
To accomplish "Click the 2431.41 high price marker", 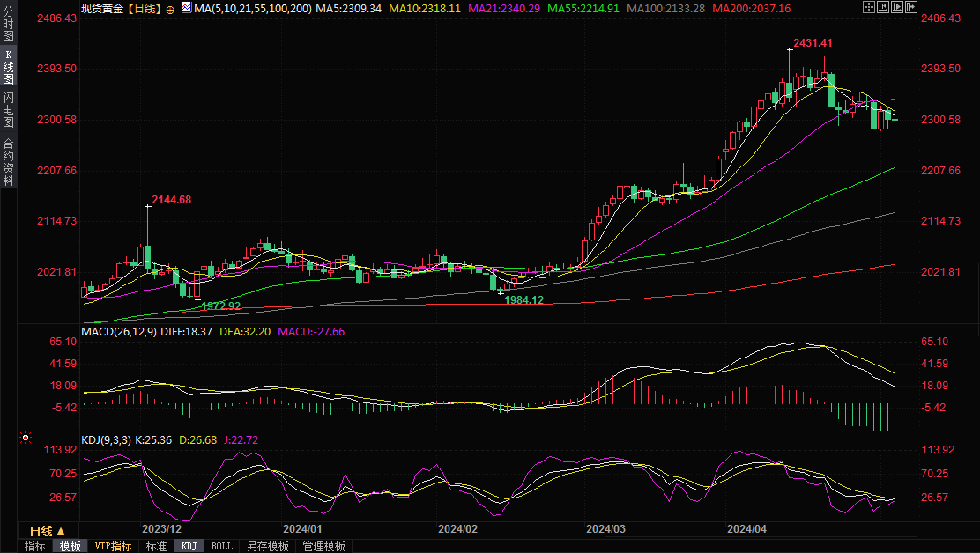I will [x=812, y=42].
